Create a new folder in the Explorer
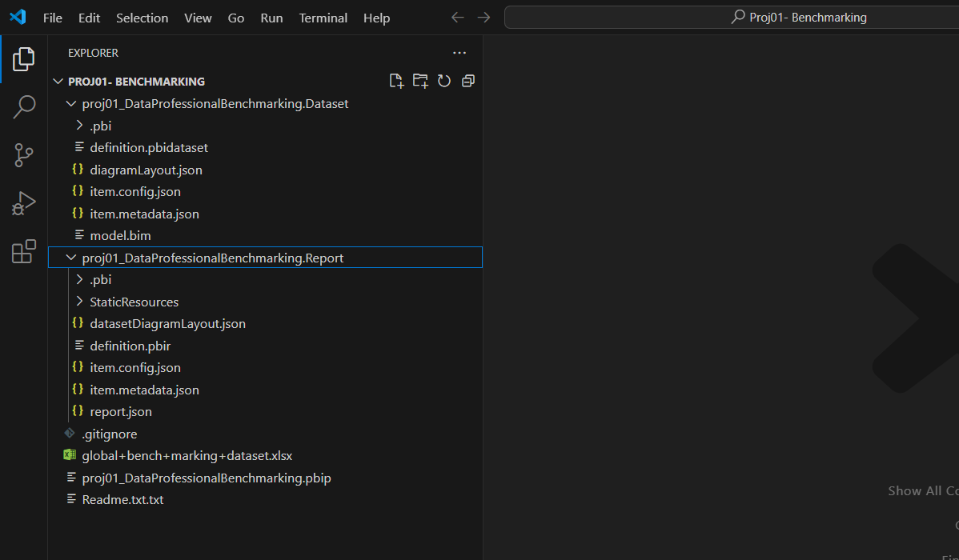Viewport: 959px width, 560px height. click(x=420, y=80)
